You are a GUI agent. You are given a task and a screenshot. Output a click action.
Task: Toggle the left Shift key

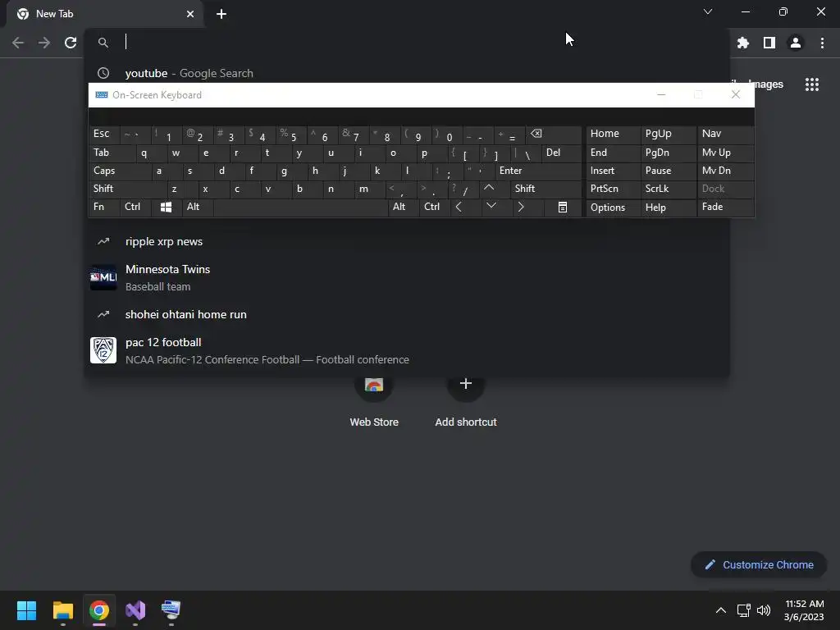(127, 189)
